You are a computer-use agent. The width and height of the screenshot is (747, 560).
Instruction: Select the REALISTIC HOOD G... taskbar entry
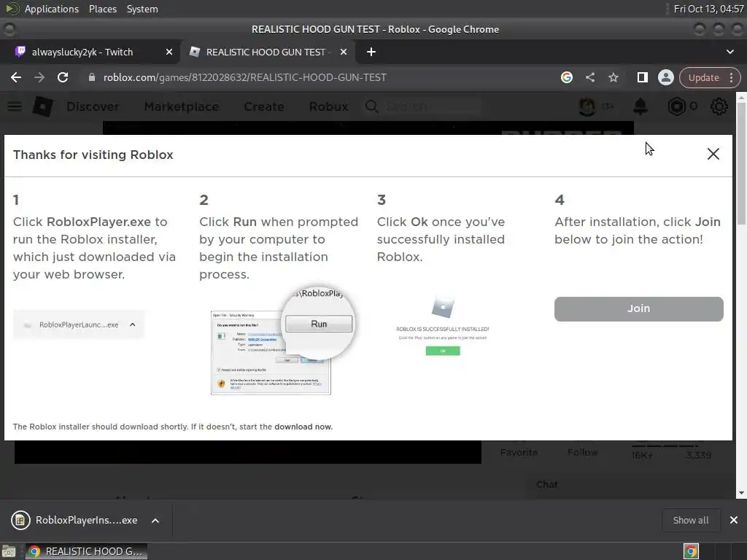86,551
